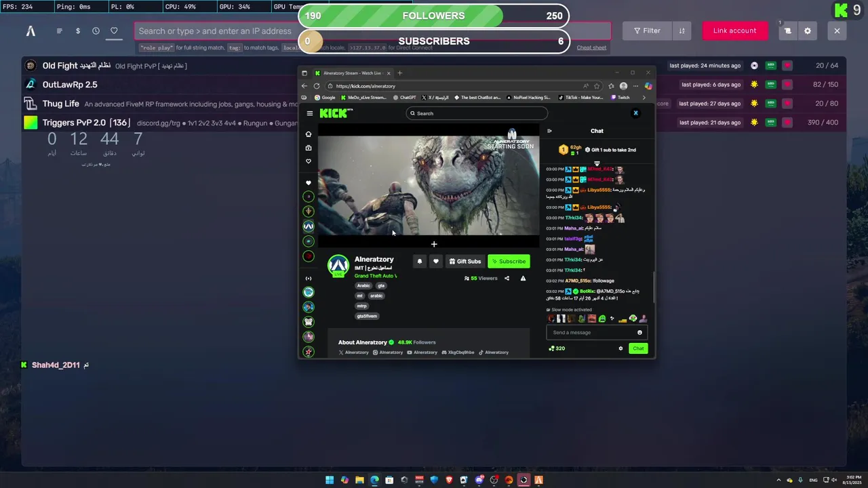Click the Arabic tag chip

pyautogui.click(x=364, y=286)
